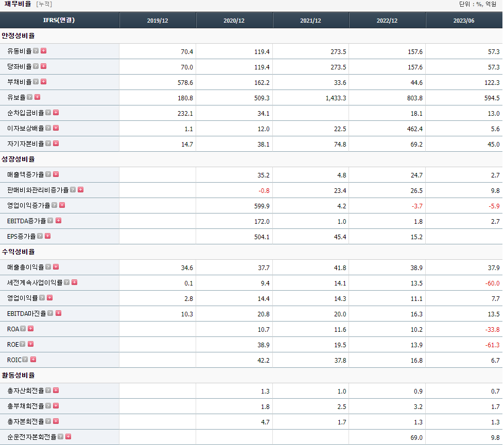Image resolution: width=504 pixels, height=445 pixels.
Task: Show help for 총부채회전율
Action: pyautogui.click(x=48, y=405)
